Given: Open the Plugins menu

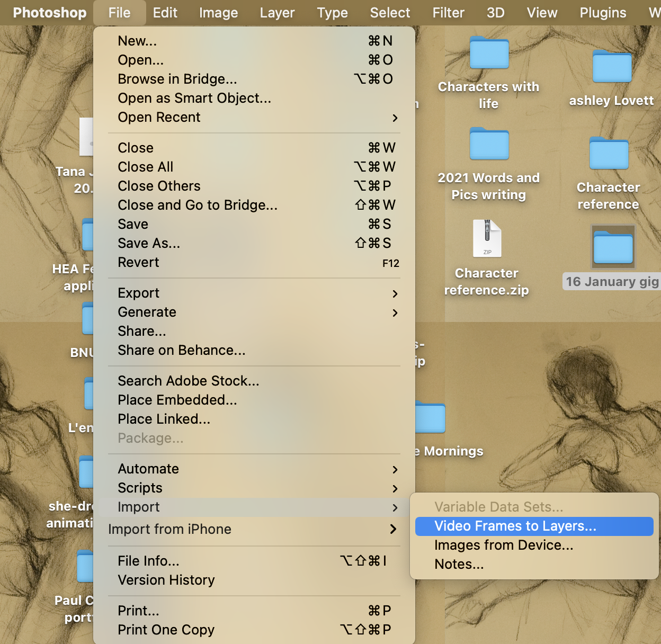Looking at the screenshot, I should coord(603,13).
